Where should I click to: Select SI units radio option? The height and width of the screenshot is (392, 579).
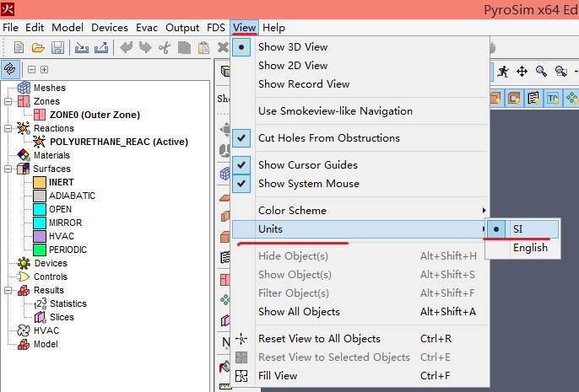click(522, 229)
